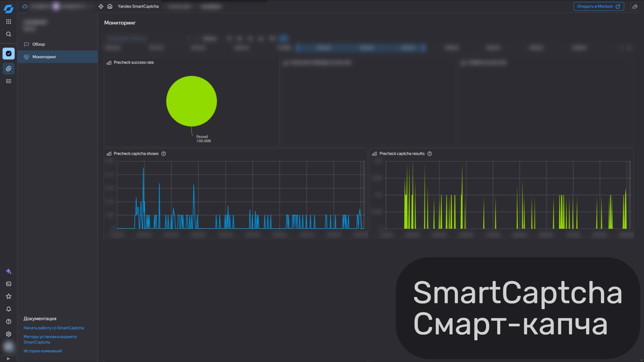Viewport: 644px width, 362px height.
Task: Click Precheck success rate title
Action: pos(134,62)
